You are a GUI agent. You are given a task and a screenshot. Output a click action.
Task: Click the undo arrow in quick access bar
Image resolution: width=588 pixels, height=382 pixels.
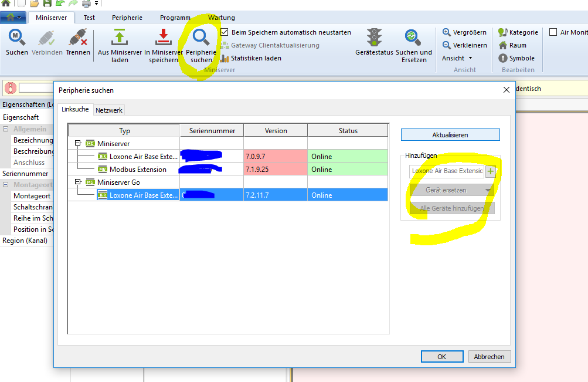tap(60, 4)
